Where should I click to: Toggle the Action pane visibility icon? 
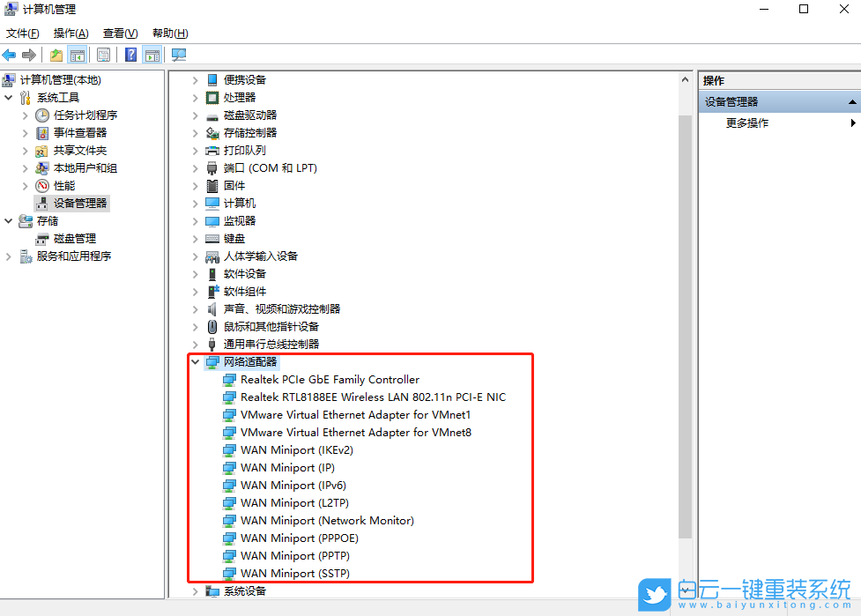pyautogui.click(x=152, y=54)
